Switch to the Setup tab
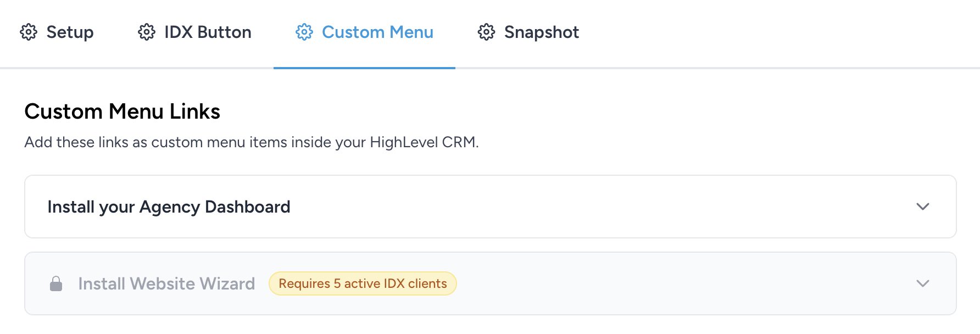 click(x=70, y=32)
